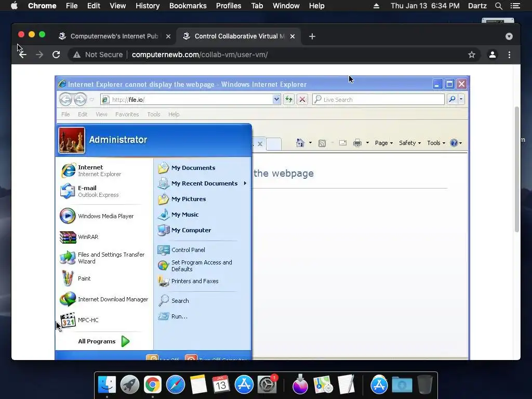This screenshot has height=399, width=532.
Task: Open IE address bar history dropdown
Action: [x=276, y=99]
